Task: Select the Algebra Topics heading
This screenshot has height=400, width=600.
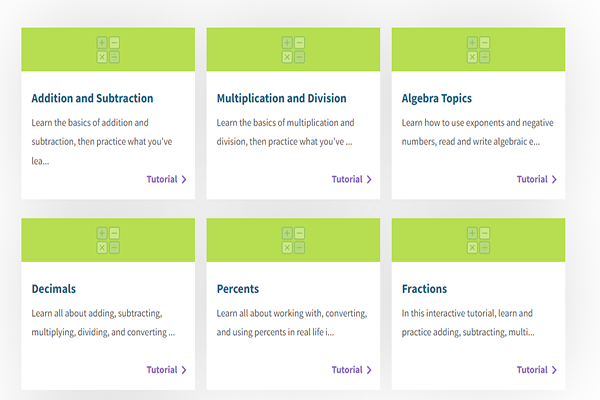Action: coord(436,99)
